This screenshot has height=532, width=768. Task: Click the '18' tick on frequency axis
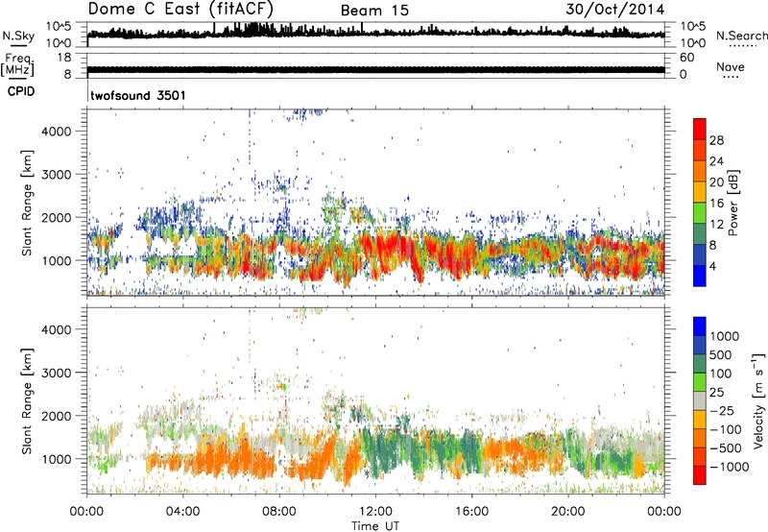pyautogui.click(x=64, y=58)
